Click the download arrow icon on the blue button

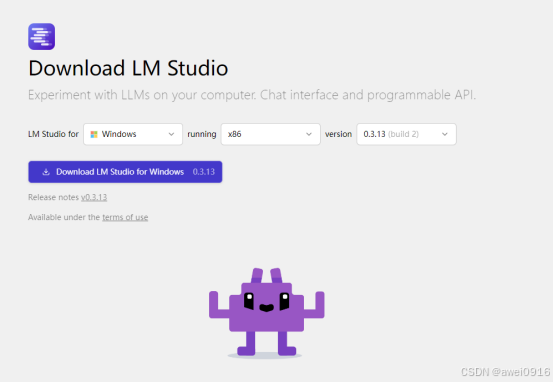point(46,172)
